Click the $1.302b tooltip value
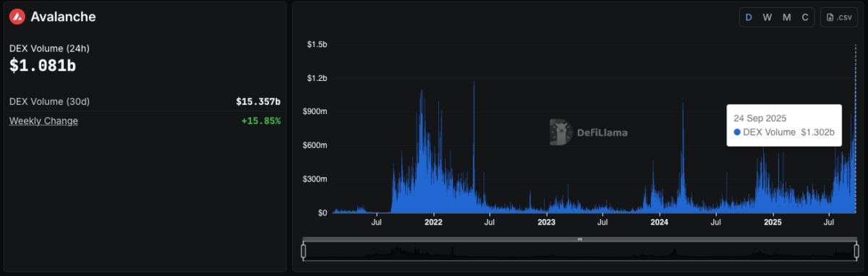This screenshot has height=276, width=868. [x=817, y=132]
